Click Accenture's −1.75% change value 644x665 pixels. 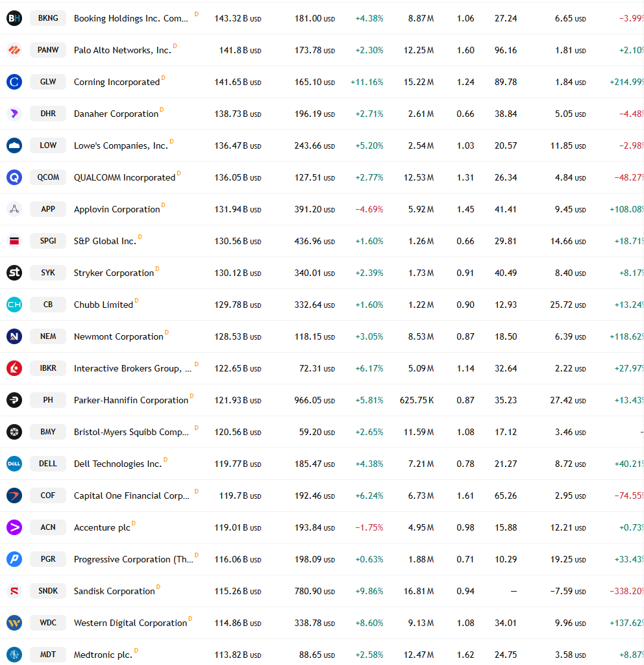coord(369,527)
